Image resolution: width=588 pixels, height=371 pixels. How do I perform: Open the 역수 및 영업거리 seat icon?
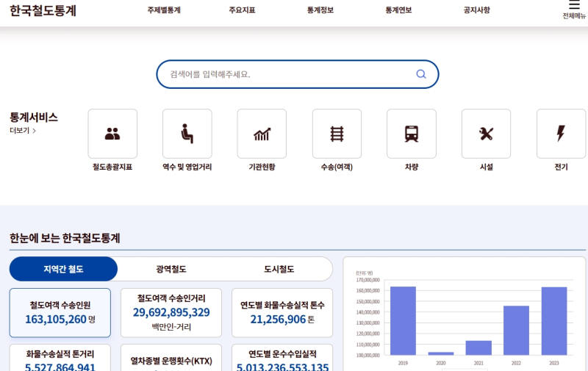pos(187,134)
